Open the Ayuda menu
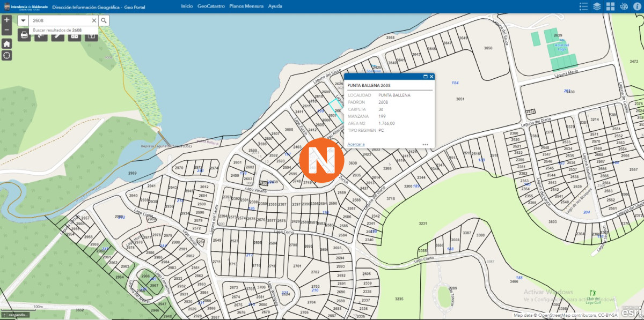 pyautogui.click(x=275, y=6)
